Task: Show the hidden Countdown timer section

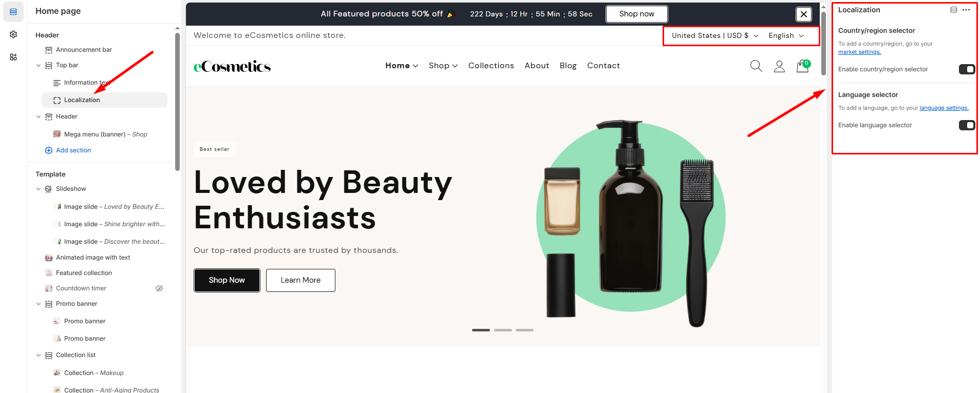Action: (x=159, y=288)
